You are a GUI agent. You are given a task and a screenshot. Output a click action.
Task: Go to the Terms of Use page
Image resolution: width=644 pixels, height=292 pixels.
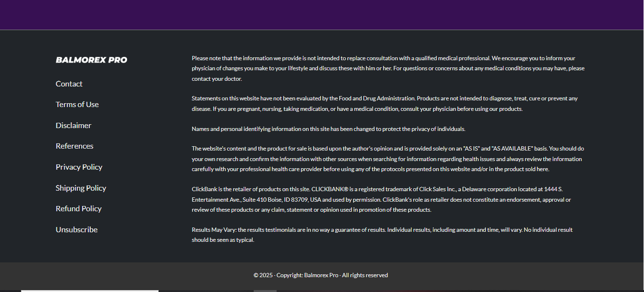pyautogui.click(x=77, y=104)
